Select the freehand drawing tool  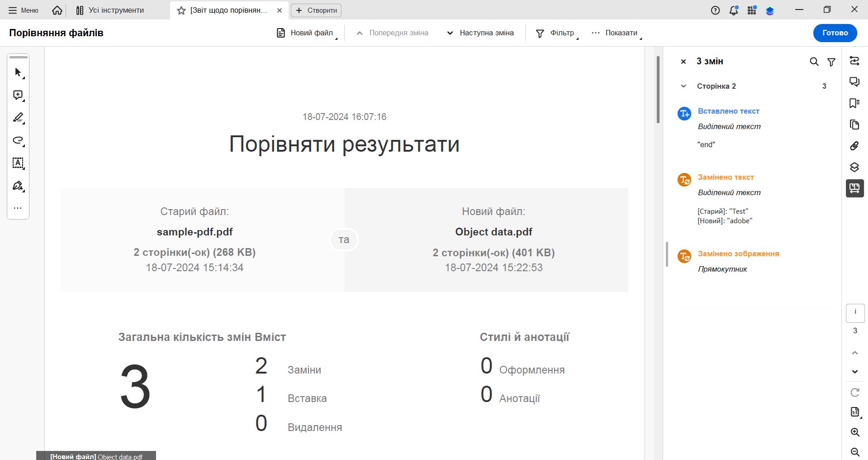click(18, 141)
